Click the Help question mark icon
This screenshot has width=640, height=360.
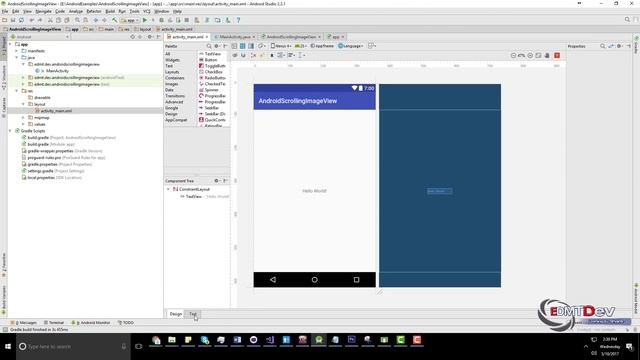tap(238, 20)
